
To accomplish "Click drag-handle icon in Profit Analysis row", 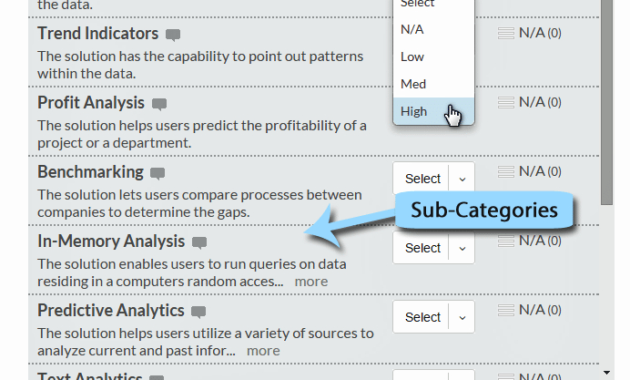I will tap(506, 102).
